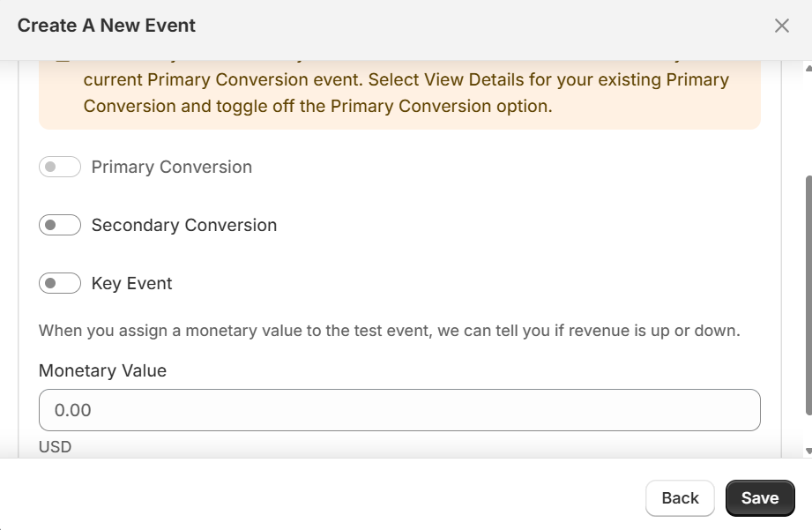Click the scrollbar down arrow

click(808, 451)
